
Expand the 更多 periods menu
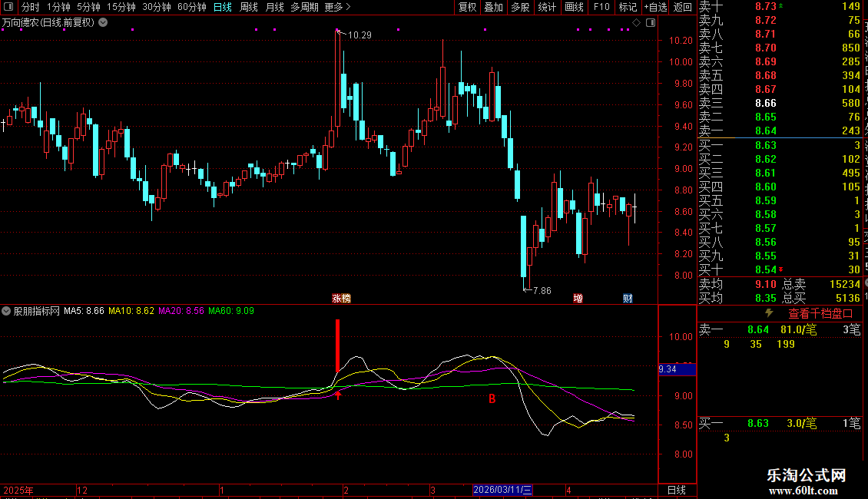tap(338, 7)
